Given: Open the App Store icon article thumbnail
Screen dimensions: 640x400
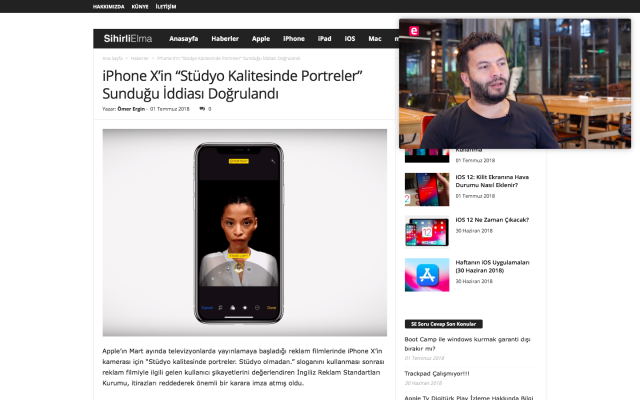Looking at the screenshot, I should (427, 275).
